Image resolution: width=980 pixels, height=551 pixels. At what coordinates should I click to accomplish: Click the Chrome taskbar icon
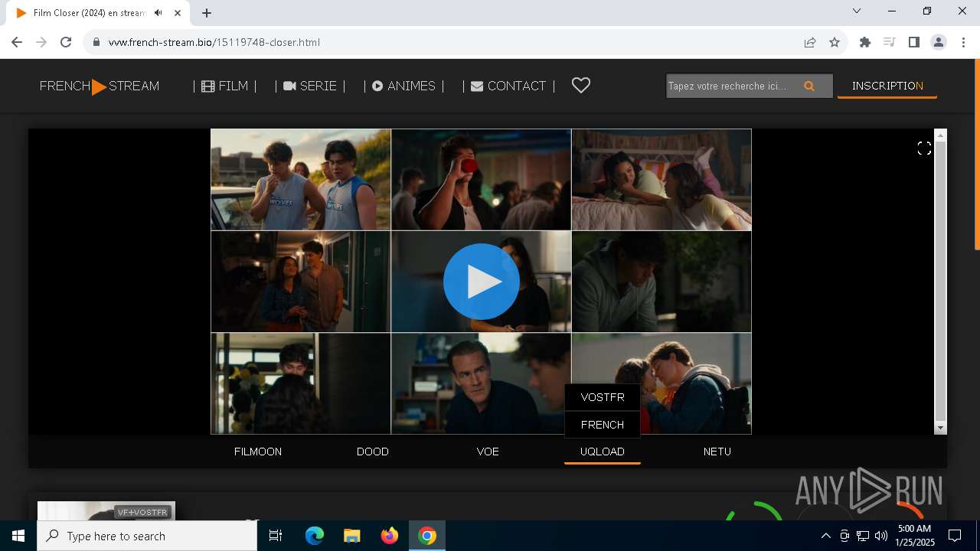427,536
